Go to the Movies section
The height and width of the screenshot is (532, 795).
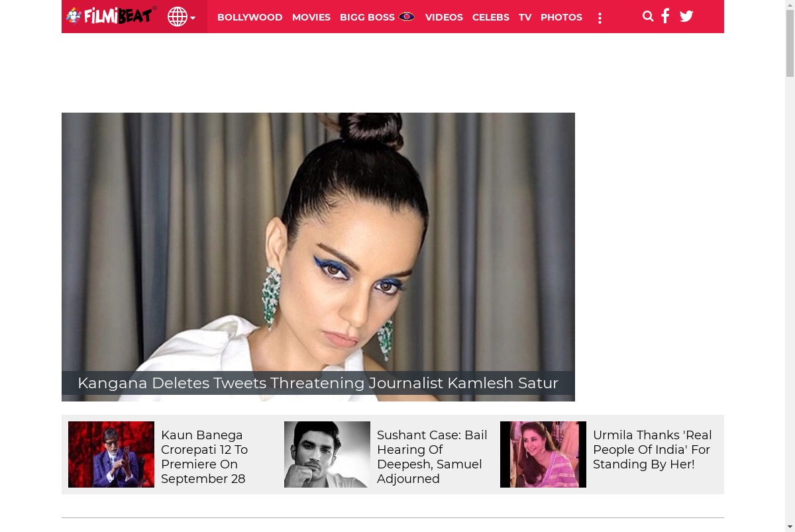coord(311,17)
